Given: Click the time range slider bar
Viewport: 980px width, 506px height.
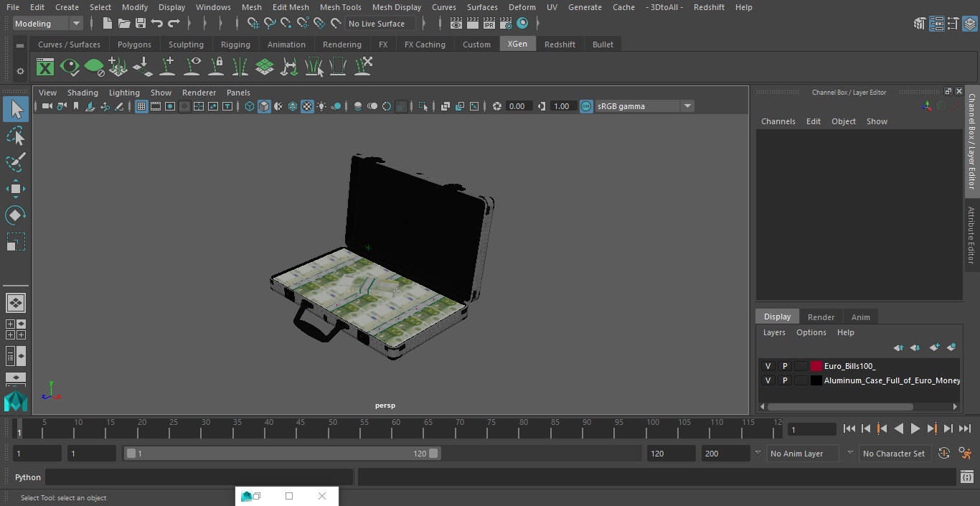Looking at the screenshot, I should coord(283,454).
